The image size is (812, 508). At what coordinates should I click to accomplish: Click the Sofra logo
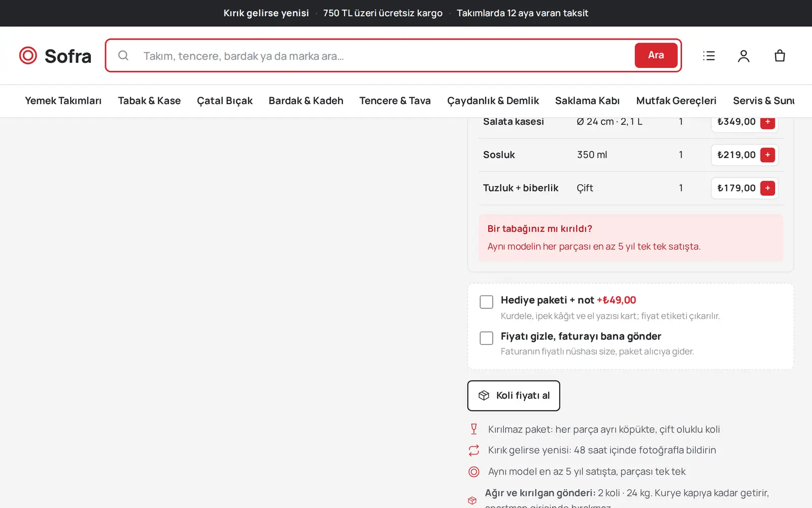(55, 56)
